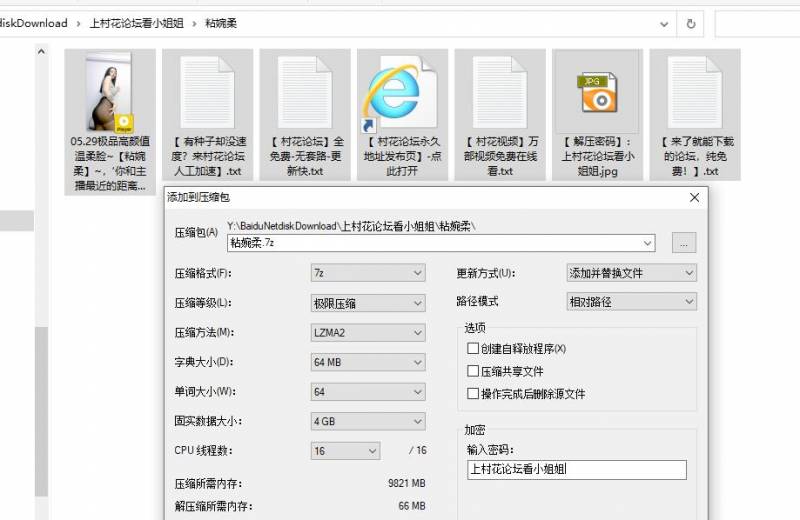Tick the 压缩共享文件 checkbox
The height and width of the screenshot is (520, 800).
pos(473,371)
